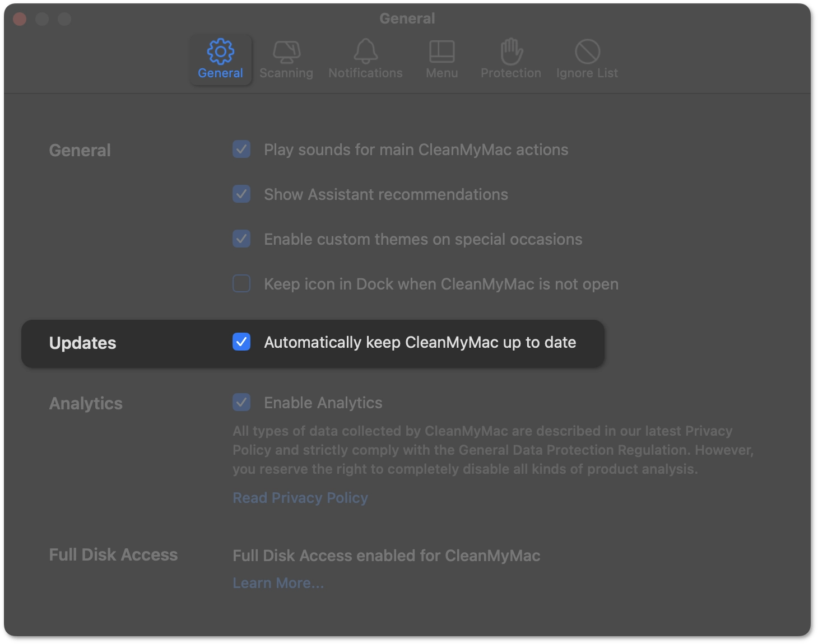Click the analytics privacy description paragraph
The image size is (818, 644).
pos(494,450)
